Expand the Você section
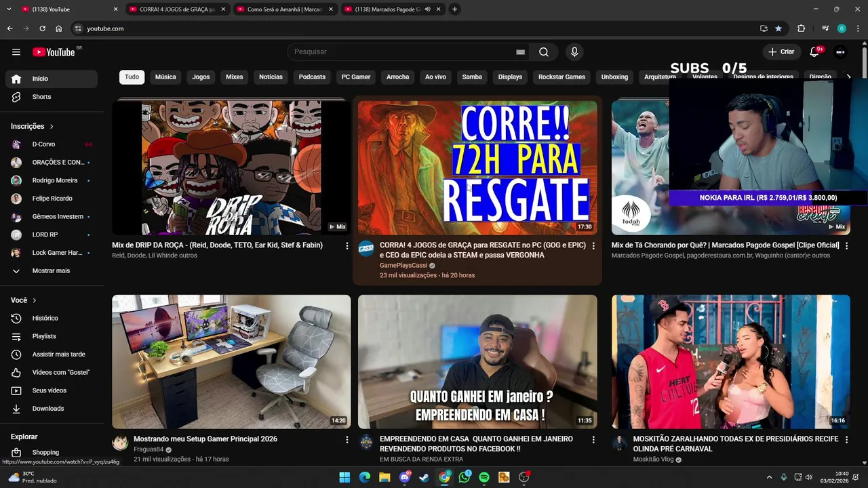The width and height of the screenshot is (868, 488). coord(24,300)
